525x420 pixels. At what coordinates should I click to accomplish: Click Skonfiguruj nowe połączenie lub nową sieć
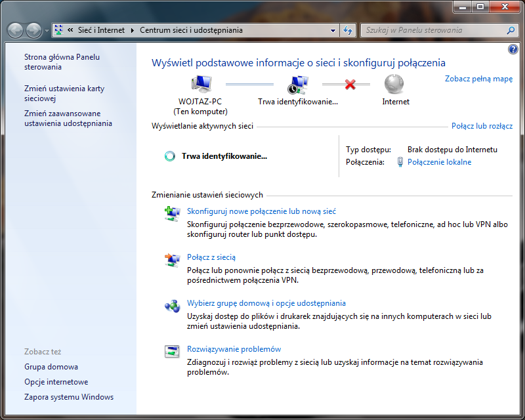coord(261,211)
